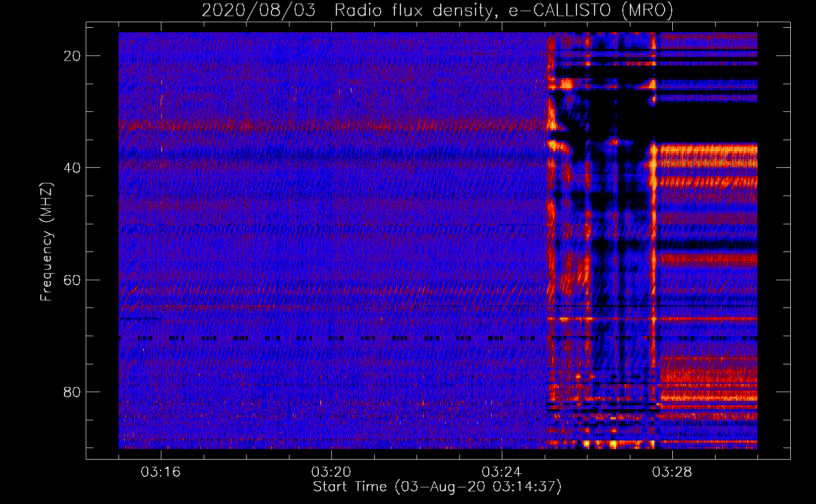Click the 60 MHz frequency tick label

pyautogui.click(x=72, y=280)
